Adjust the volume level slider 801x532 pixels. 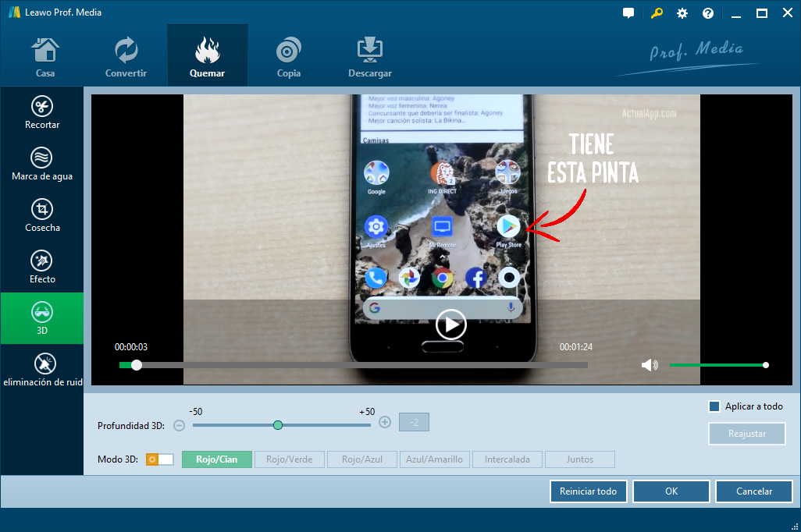click(718, 365)
